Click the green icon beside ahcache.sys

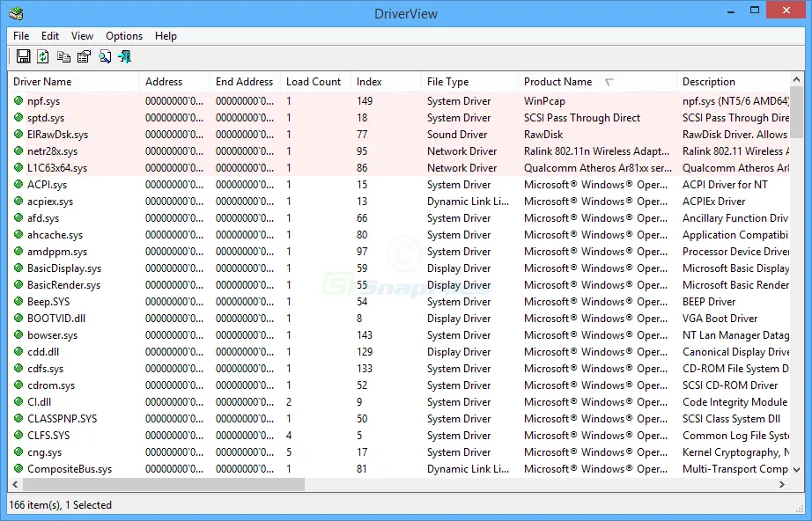coord(18,234)
